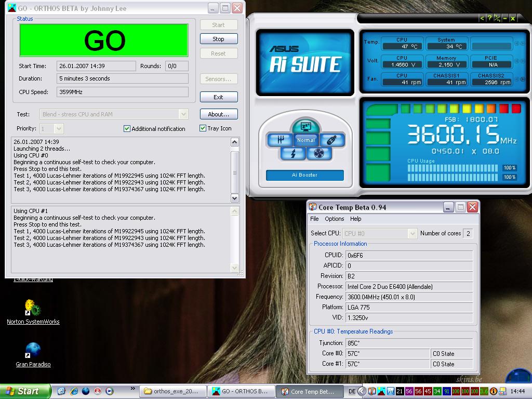The image size is (532, 399).
Task: Open the Norton SystemWorks desktop shortcut
Action: tap(33, 312)
